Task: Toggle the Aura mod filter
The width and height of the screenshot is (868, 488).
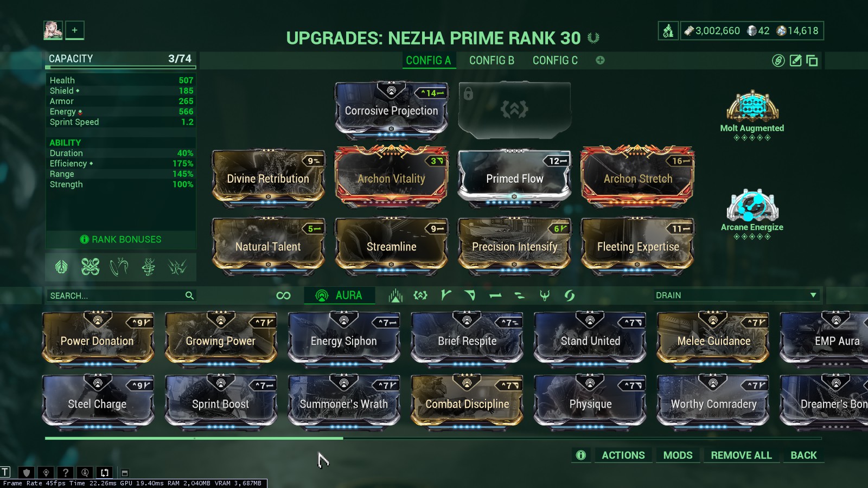Action: coord(339,295)
